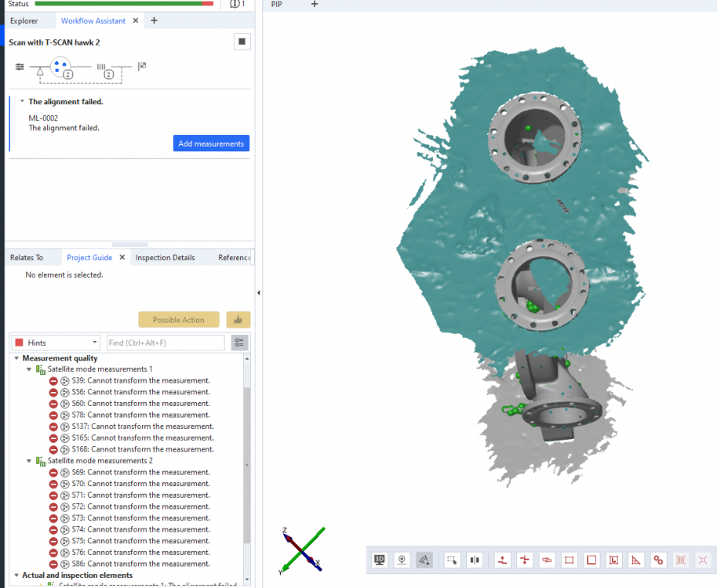The width and height of the screenshot is (717, 588).
Task: Click the status info indicator icon
Action: click(x=237, y=4)
